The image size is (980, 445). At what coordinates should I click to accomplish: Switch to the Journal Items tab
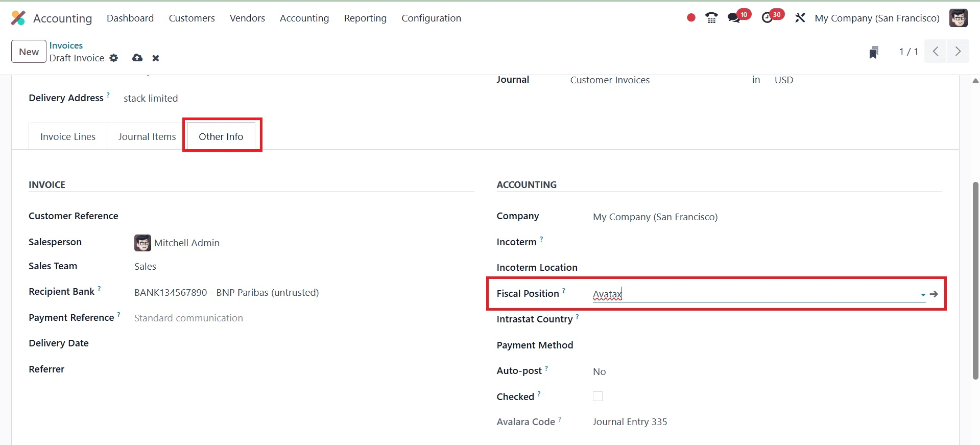point(147,137)
